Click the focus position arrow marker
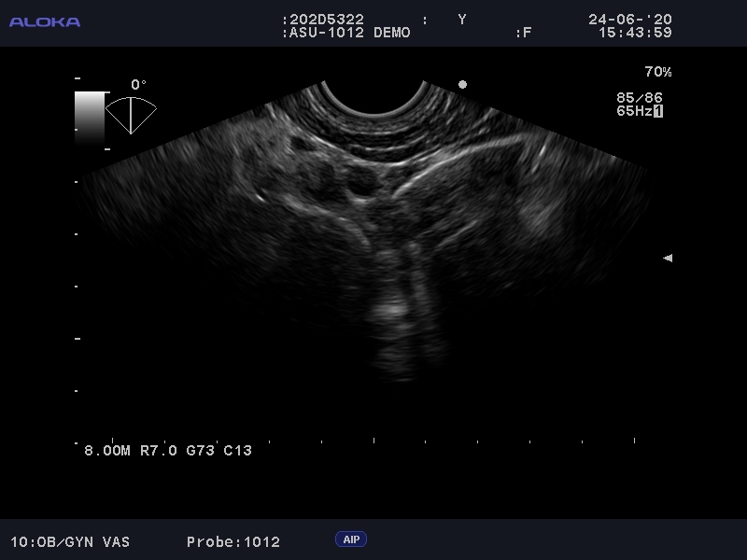The height and width of the screenshot is (560, 747). [x=667, y=258]
